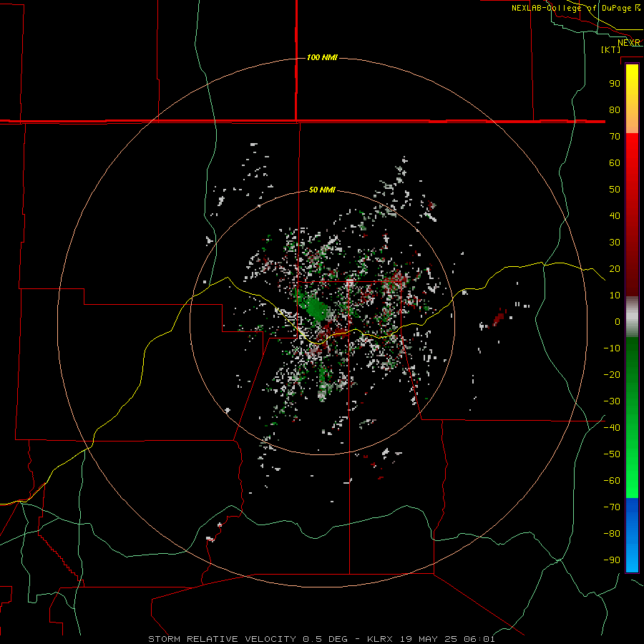Click the "-20" scale label
The height and width of the screenshot is (644, 644).
pyautogui.click(x=612, y=375)
